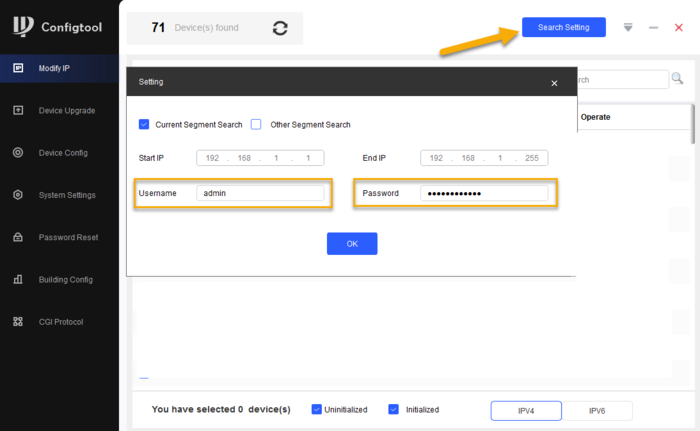Open the Search Setting button
This screenshot has height=431, width=700.
(x=563, y=28)
